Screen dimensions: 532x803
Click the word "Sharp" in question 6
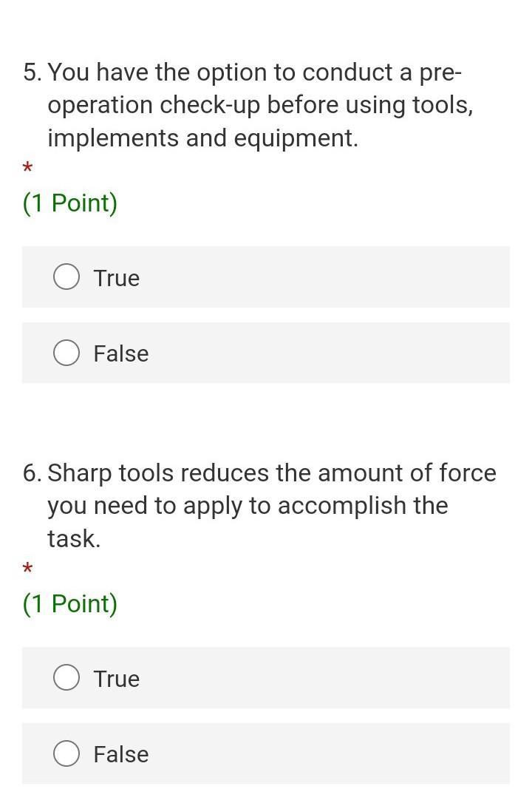(x=80, y=473)
